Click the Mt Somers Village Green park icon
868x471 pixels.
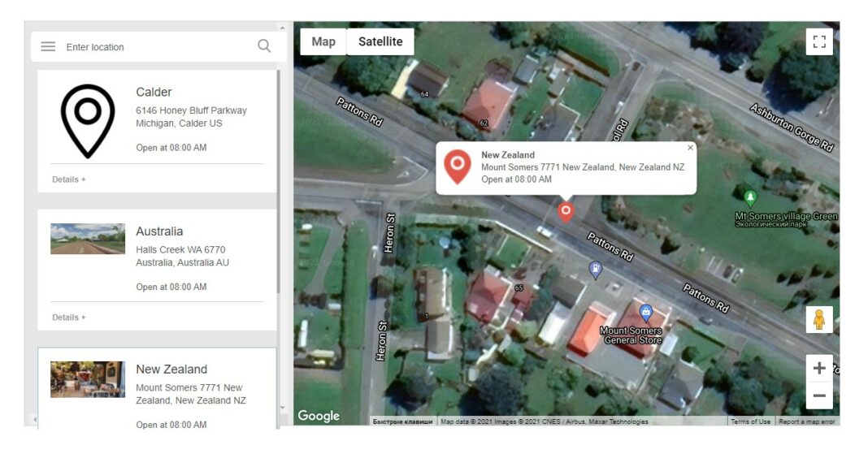750,197
